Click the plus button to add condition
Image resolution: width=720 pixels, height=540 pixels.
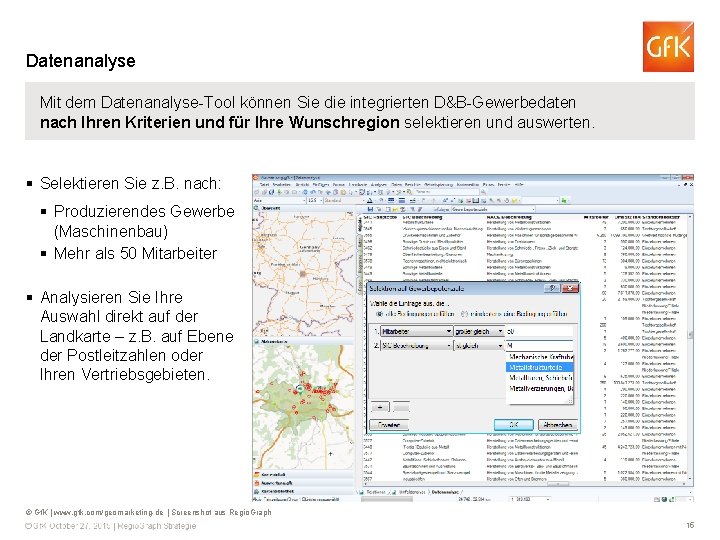[x=380, y=407]
